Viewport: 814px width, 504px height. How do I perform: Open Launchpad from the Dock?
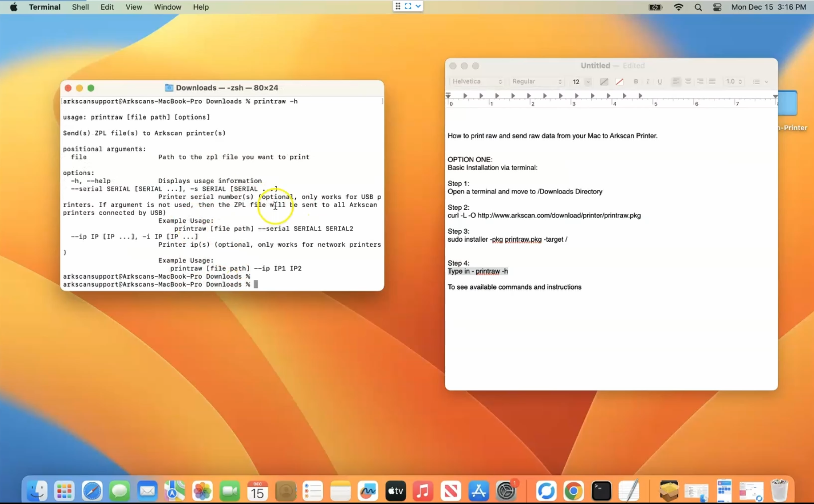point(64,490)
